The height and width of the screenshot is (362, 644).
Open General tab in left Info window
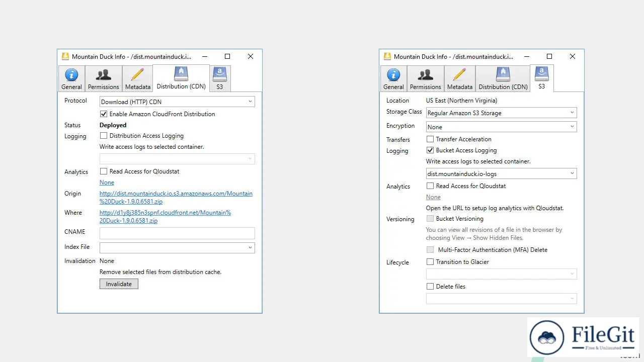[x=71, y=79]
